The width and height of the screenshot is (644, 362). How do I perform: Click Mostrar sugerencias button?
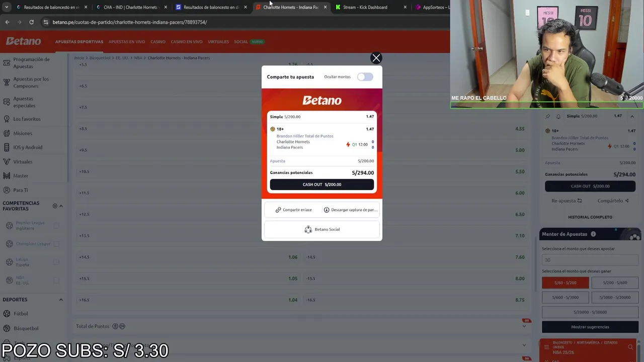pos(590,327)
